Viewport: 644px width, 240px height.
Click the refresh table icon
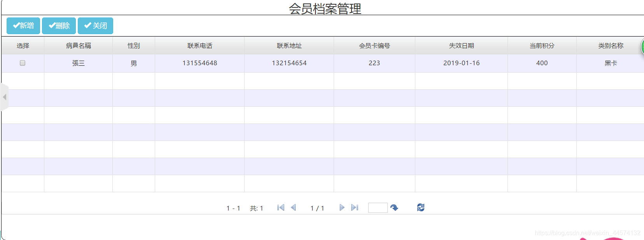click(421, 207)
